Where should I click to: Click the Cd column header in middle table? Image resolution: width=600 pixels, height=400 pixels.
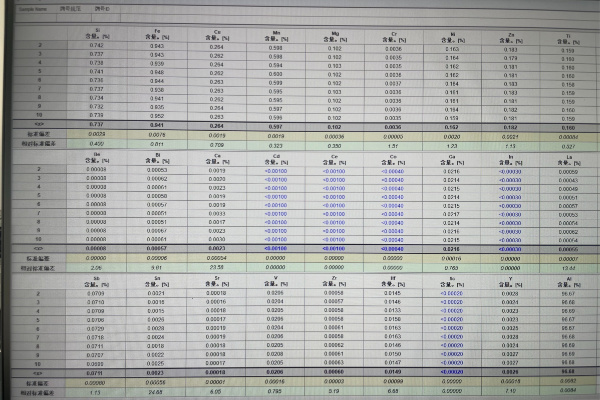pyautogui.click(x=274, y=157)
